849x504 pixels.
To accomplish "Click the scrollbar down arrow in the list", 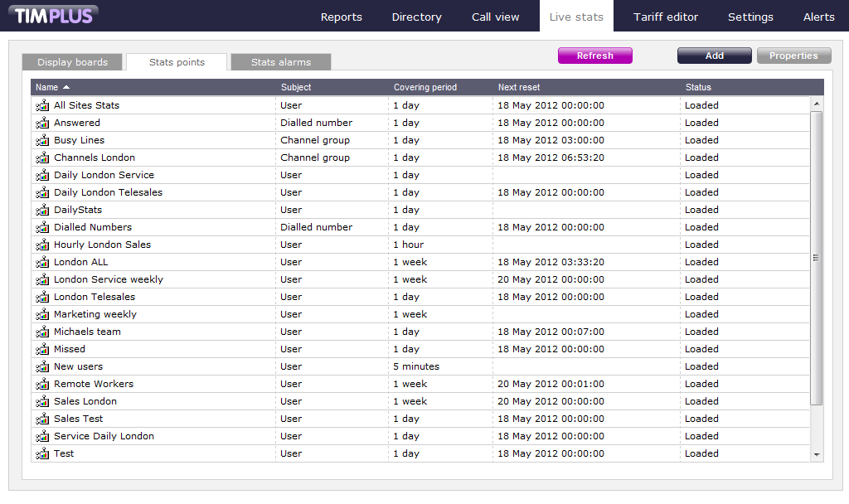I will coord(817,454).
